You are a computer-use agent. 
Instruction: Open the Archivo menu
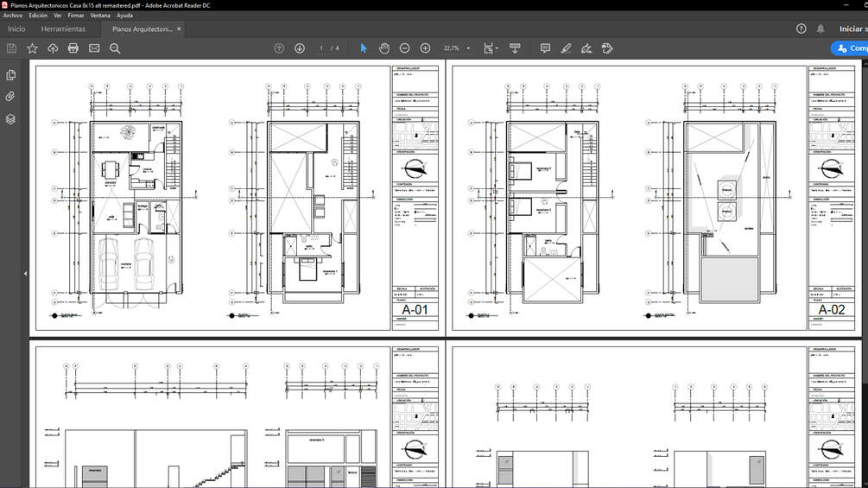click(x=13, y=16)
